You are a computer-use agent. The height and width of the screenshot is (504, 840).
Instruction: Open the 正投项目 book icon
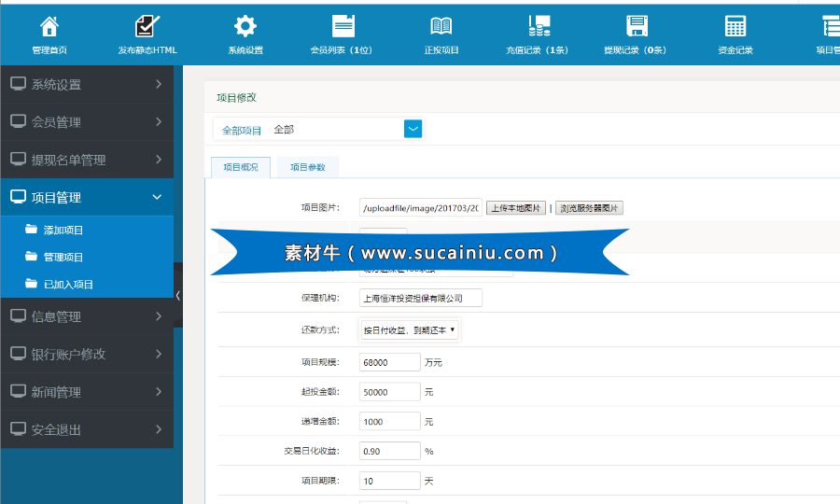[x=441, y=26]
